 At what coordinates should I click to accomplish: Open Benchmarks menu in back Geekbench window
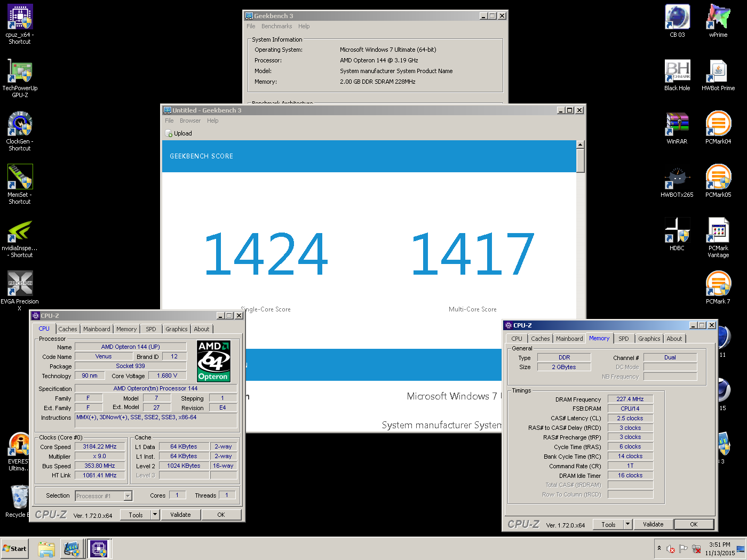tap(277, 26)
